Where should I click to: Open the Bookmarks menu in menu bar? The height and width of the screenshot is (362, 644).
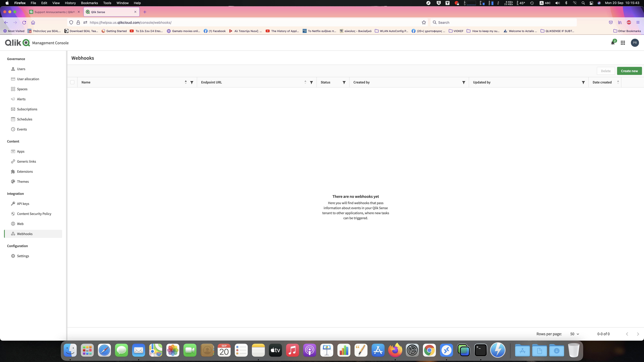(89, 3)
